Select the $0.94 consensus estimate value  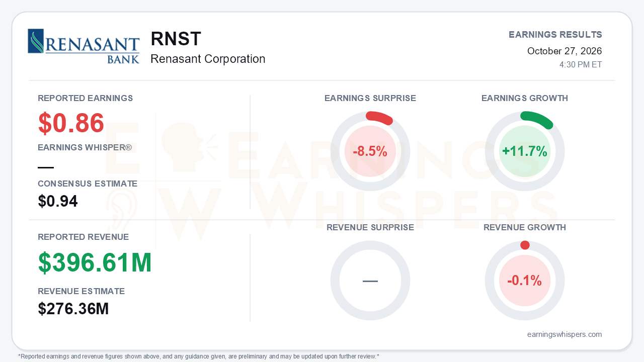[x=58, y=202]
